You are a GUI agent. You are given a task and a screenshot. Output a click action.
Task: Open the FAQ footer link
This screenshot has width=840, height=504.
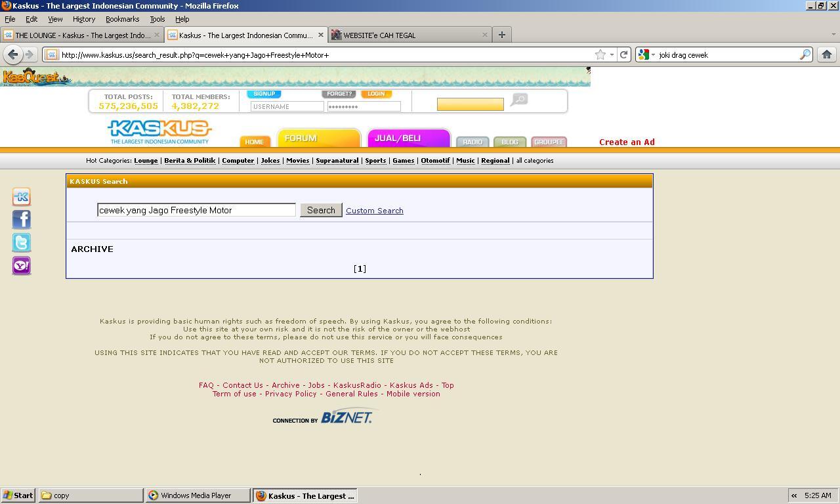pyautogui.click(x=206, y=385)
